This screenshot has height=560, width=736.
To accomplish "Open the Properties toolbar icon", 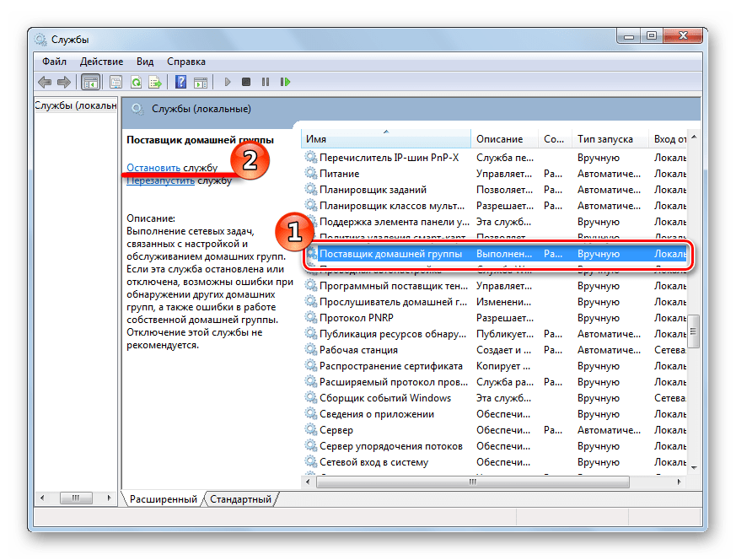I will point(115,82).
